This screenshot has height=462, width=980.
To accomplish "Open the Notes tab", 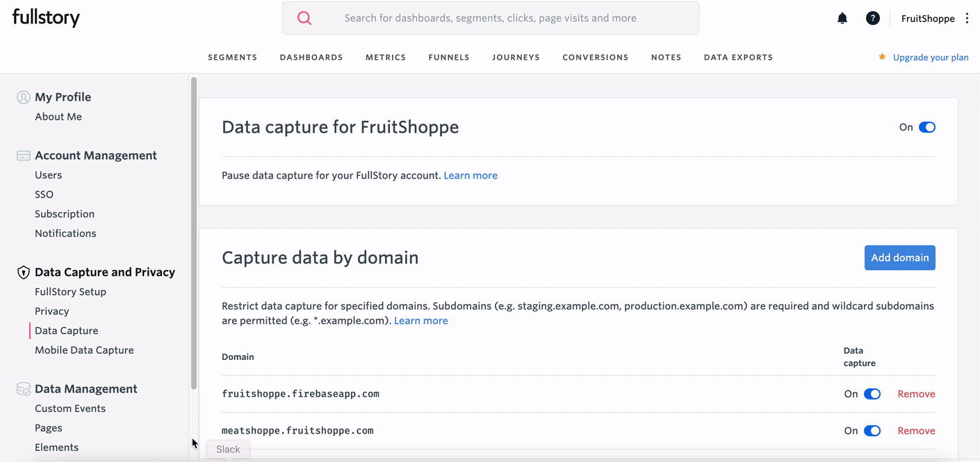I will tap(667, 58).
